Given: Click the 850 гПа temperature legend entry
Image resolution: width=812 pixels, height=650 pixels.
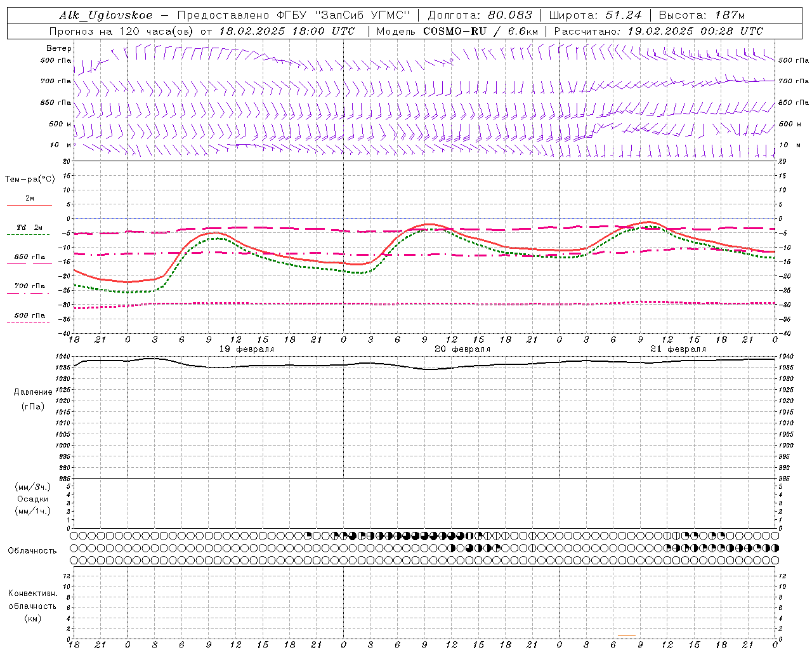Looking at the screenshot, I should click(x=30, y=257).
